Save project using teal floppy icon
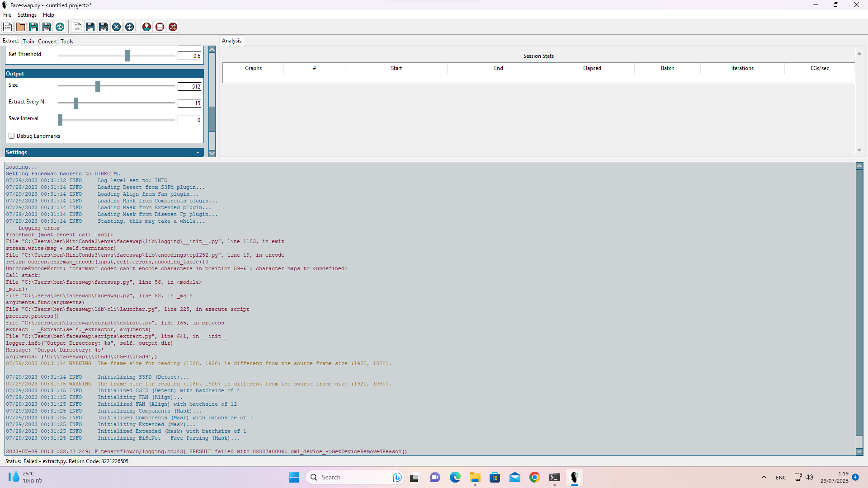 pyautogui.click(x=34, y=27)
